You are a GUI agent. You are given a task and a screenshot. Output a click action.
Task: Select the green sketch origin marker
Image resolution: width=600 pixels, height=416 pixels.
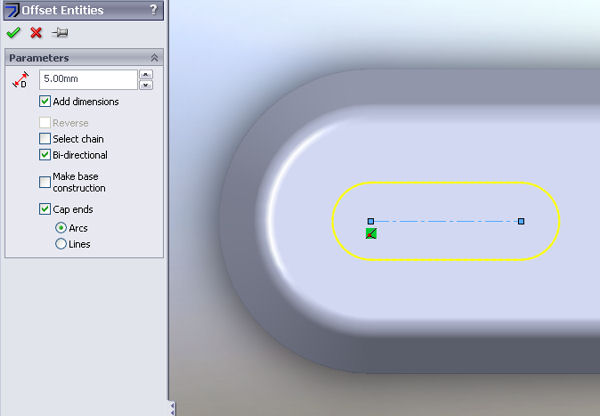pos(371,233)
